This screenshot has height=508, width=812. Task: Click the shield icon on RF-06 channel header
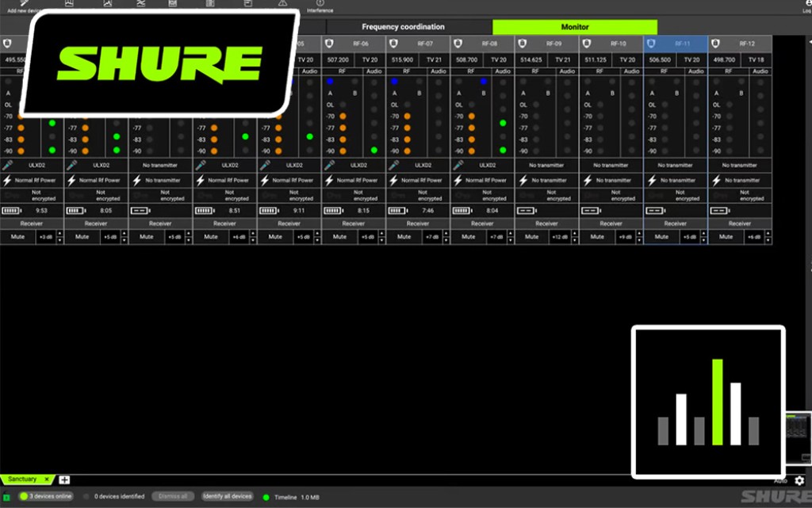tap(329, 44)
